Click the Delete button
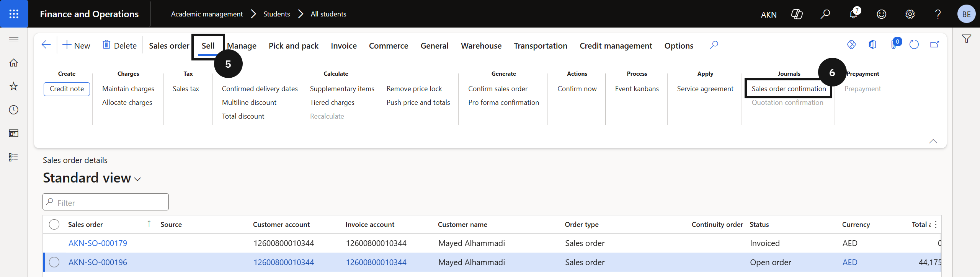980x277 pixels. [120, 46]
